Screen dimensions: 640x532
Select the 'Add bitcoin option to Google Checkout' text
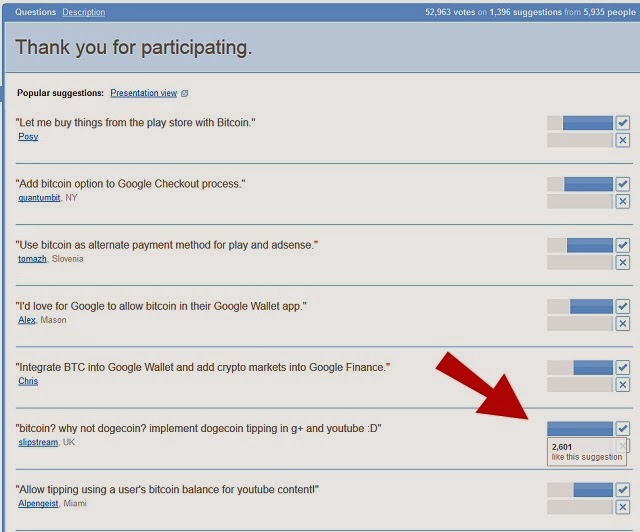[x=131, y=184]
